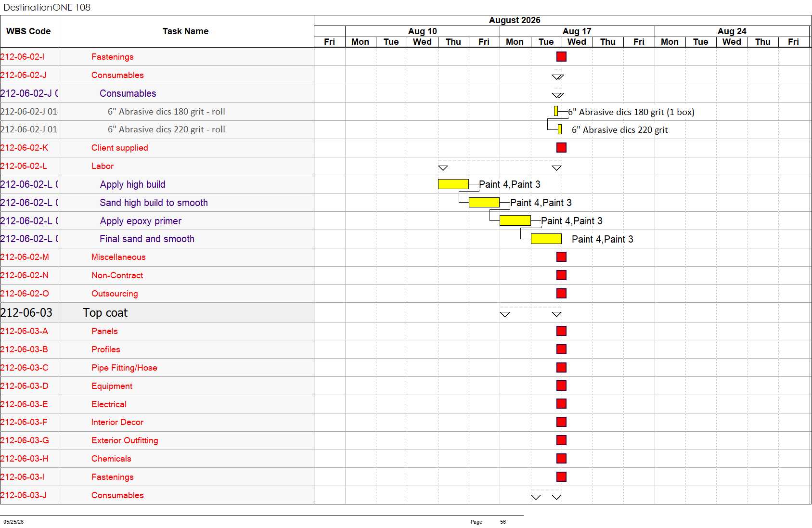Click the red milestone in the Chemicals row
Image resolution: width=812 pixels, height=528 pixels.
tap(561, 459)
